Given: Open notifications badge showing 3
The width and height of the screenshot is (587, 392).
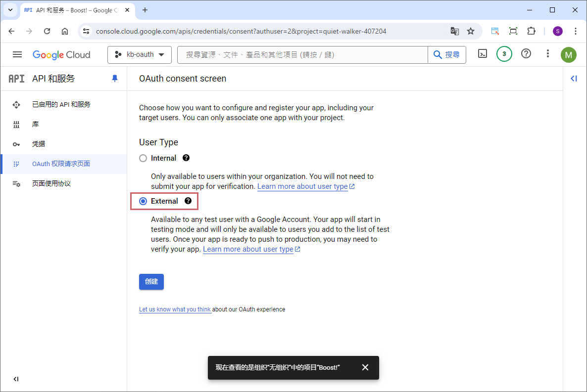Looking at the screenshot, I should pos(504,54).
